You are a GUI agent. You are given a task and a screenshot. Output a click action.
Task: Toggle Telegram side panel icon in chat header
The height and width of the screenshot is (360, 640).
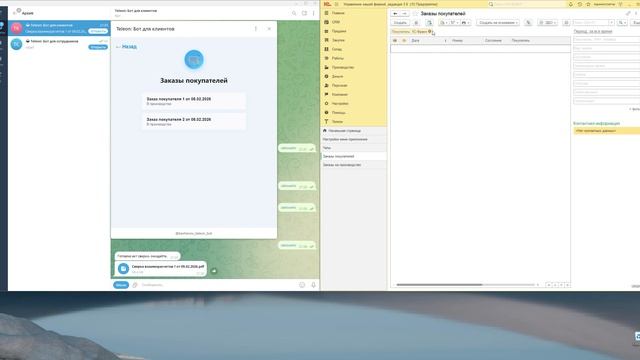tap(304, 13)
